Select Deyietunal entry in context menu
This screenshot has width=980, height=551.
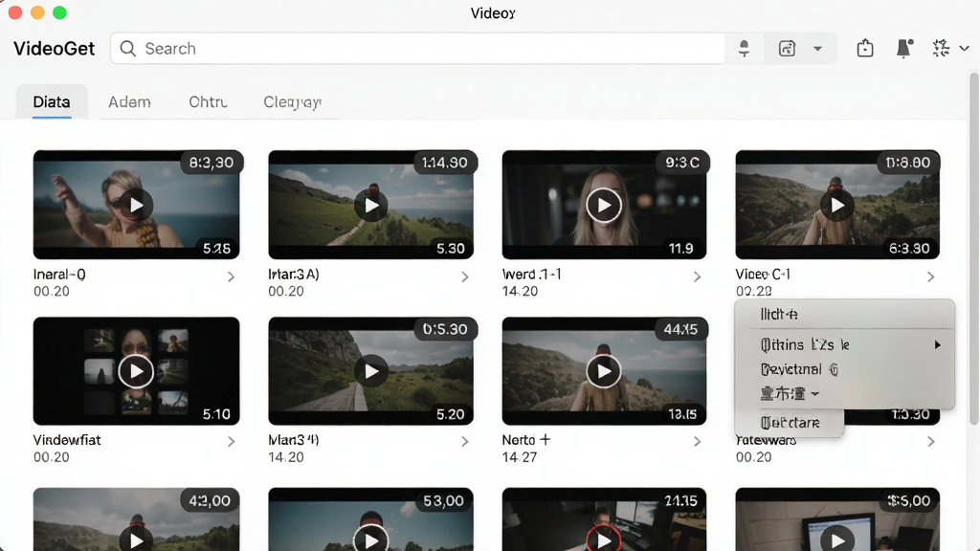coord(844,369)
